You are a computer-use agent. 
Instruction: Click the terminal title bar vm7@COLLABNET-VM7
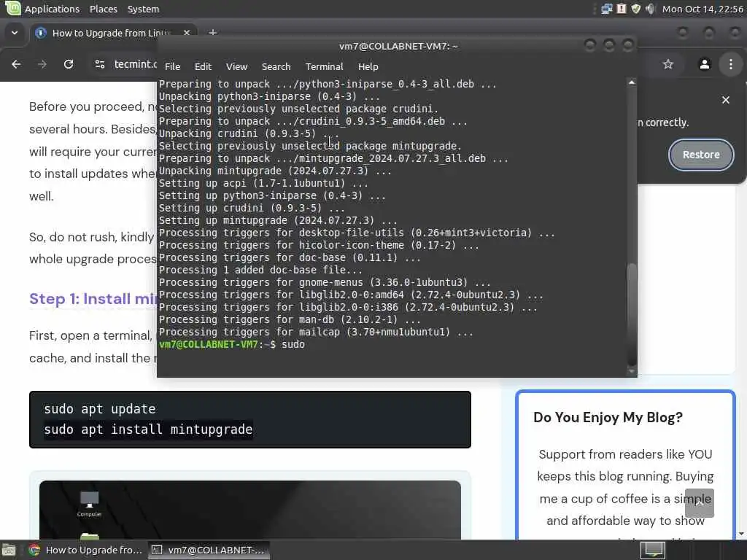(x=398, y=46)
